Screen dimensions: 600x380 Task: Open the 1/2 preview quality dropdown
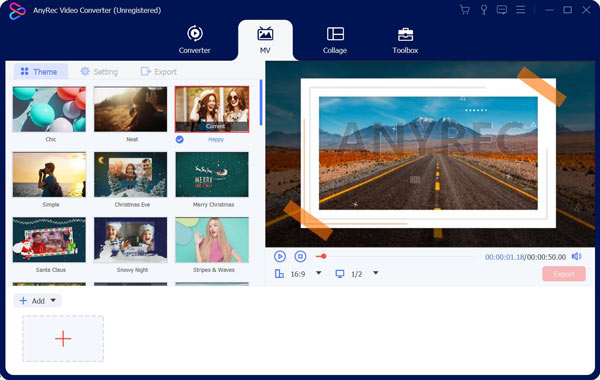point(376,273)
